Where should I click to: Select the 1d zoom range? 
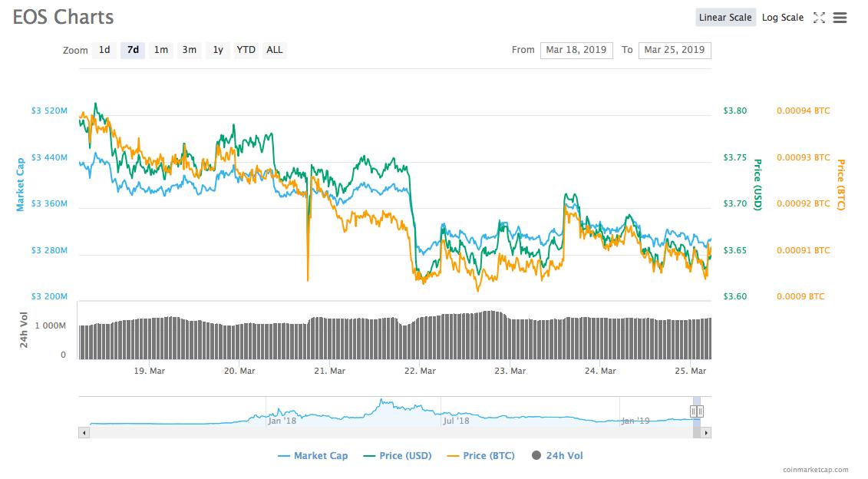[x=104, y=50]
